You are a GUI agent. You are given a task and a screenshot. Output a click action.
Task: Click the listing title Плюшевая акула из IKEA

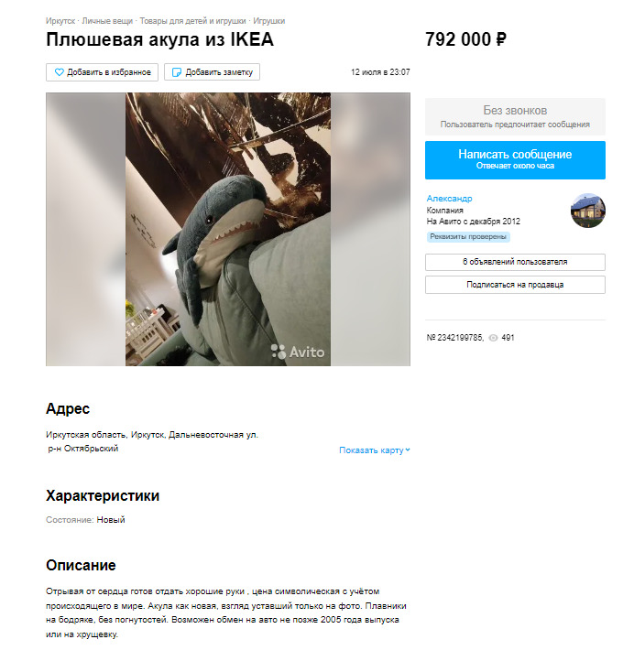159,40
